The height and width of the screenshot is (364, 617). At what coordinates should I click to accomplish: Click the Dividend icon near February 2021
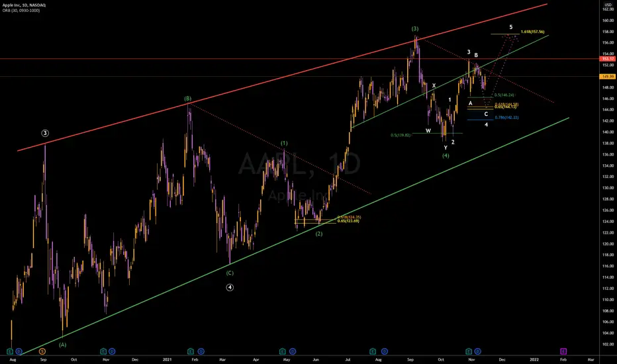click(x=201, y=351)
